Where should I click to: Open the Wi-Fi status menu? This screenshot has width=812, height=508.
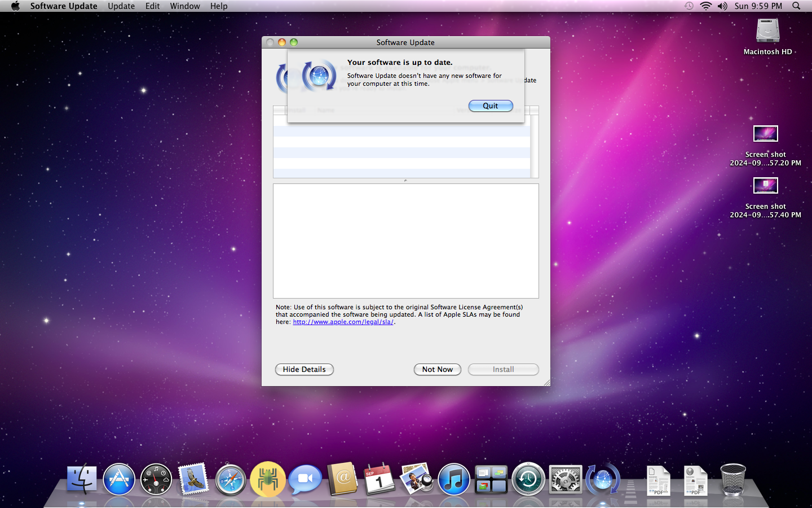(705, 6)
